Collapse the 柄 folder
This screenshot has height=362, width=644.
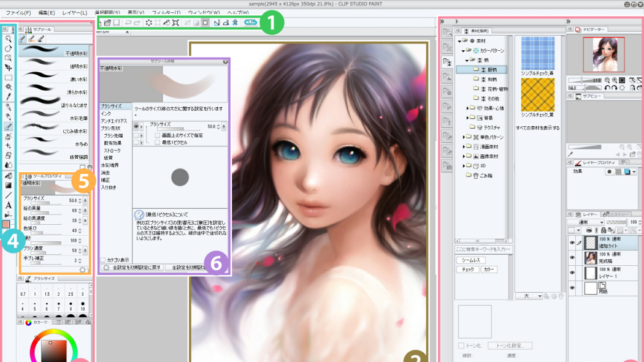pos(467,60)
